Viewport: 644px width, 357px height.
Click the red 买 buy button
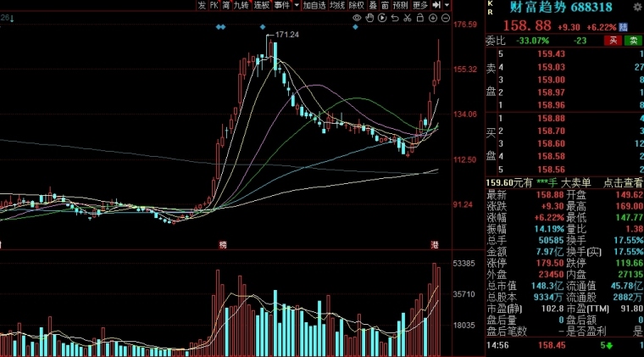[613, 40]
